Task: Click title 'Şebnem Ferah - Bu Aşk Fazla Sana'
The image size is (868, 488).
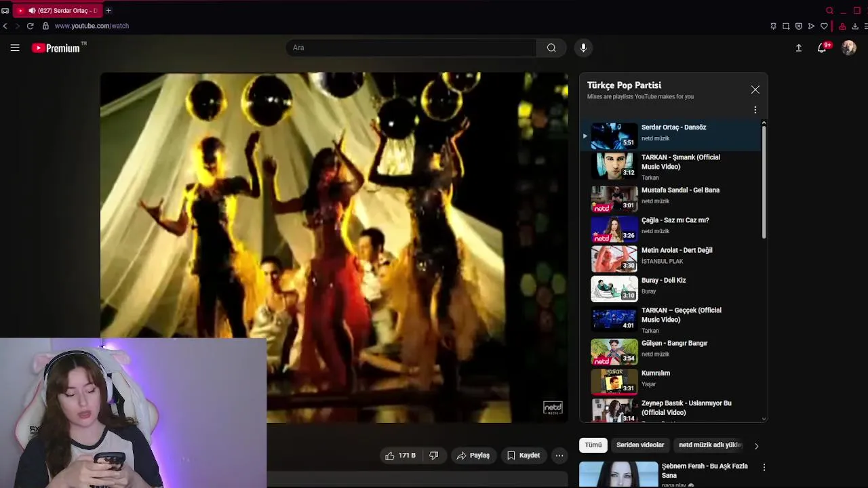Action: click(x=705, y=470)
